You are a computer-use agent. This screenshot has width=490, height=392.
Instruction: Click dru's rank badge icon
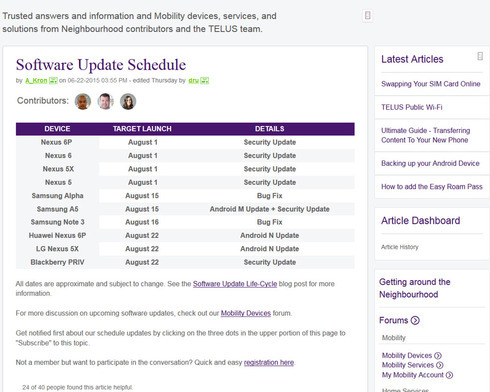205,80
